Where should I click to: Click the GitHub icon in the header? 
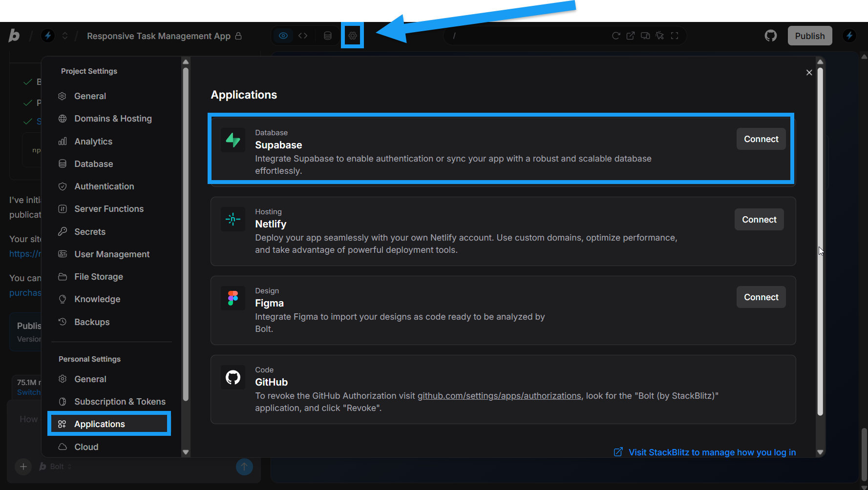coord(771,36)
